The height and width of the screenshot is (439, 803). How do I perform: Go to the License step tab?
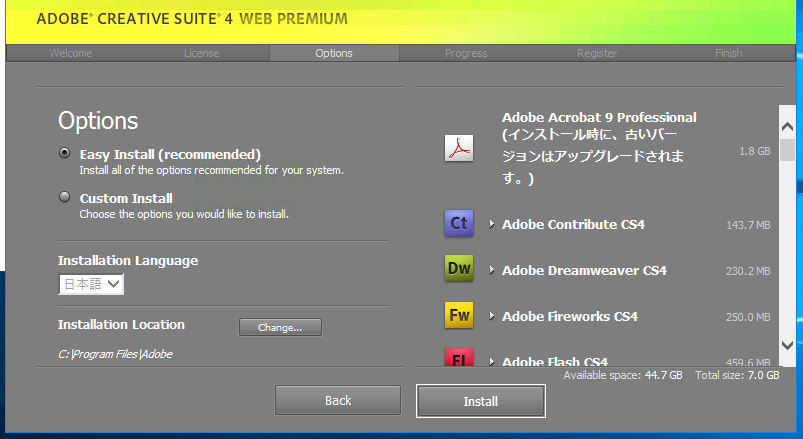click(202, 53)
